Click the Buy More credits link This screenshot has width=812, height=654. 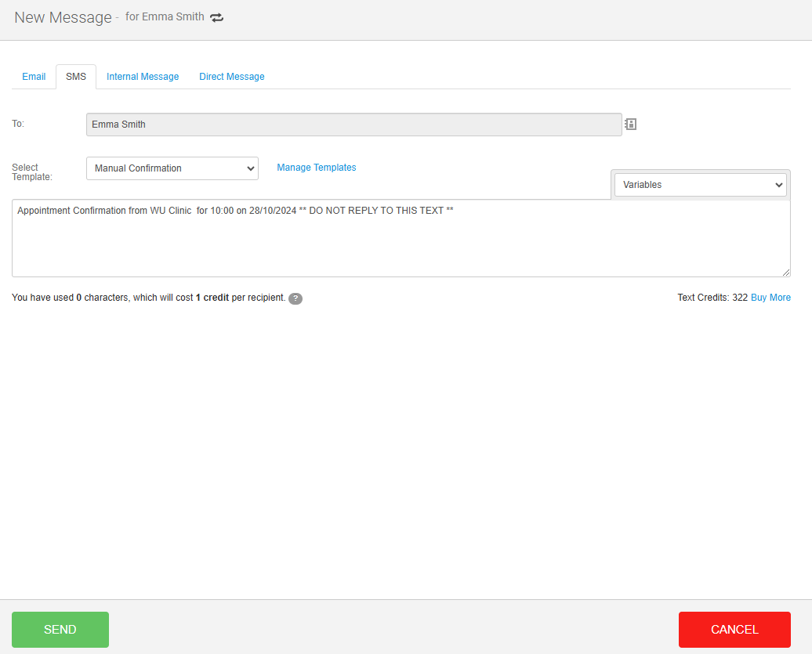(770, 298)
